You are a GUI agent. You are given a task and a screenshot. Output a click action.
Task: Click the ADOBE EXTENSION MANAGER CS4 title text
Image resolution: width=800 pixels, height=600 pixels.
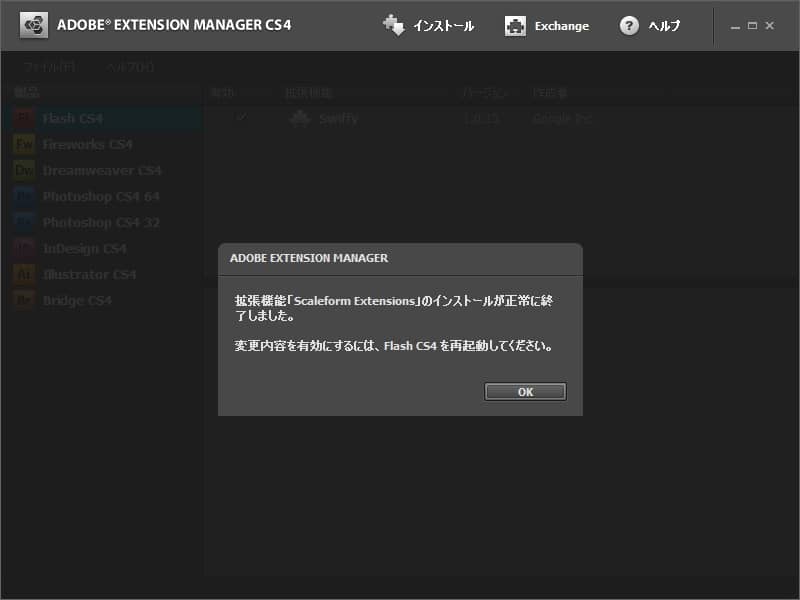tap(174, 25)
